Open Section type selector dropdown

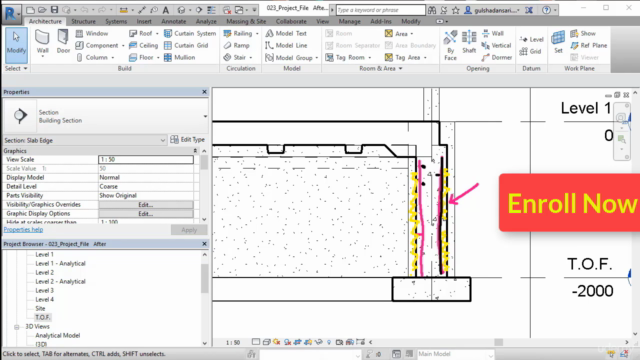coord(205,116)
